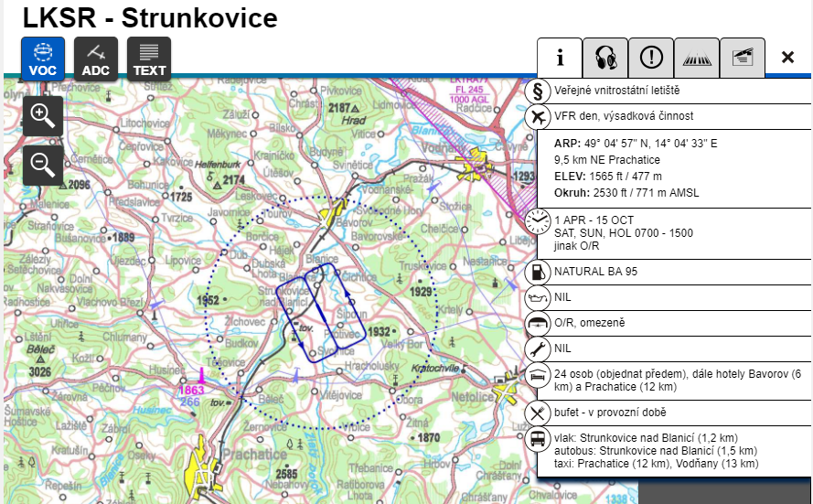Open the headset radio communication tab
Viewport: 813px width, 504px height.
605,58
